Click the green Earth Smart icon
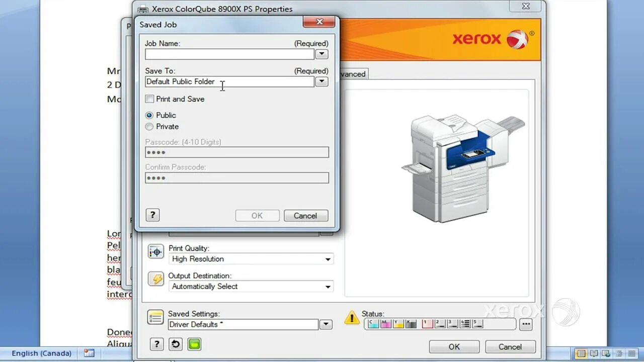The height and width of the screenshot is (362, 644). [194, 344]
